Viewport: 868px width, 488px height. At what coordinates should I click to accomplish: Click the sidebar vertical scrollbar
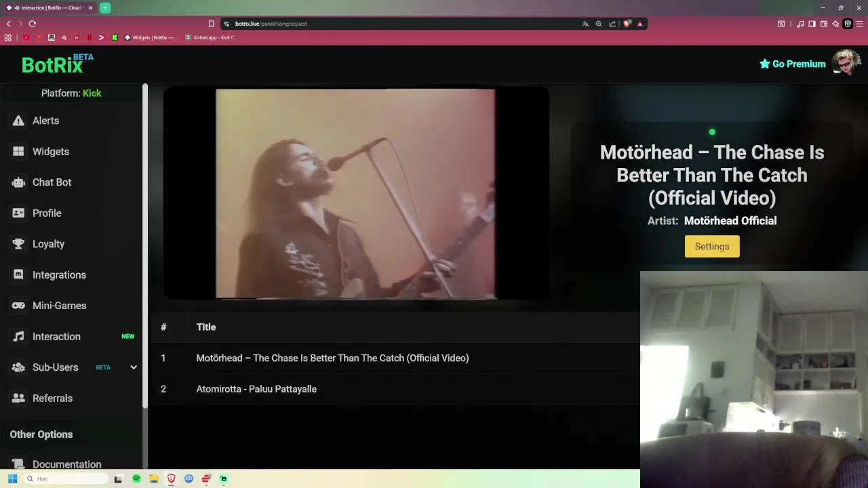click(x=145, y=246)
